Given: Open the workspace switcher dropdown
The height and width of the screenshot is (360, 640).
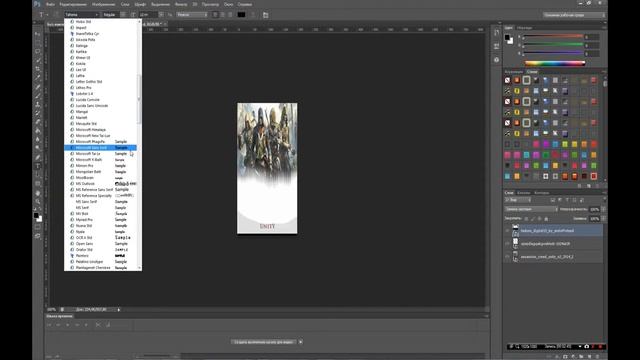Looking at the screenshot, I should tap(573, 15).
